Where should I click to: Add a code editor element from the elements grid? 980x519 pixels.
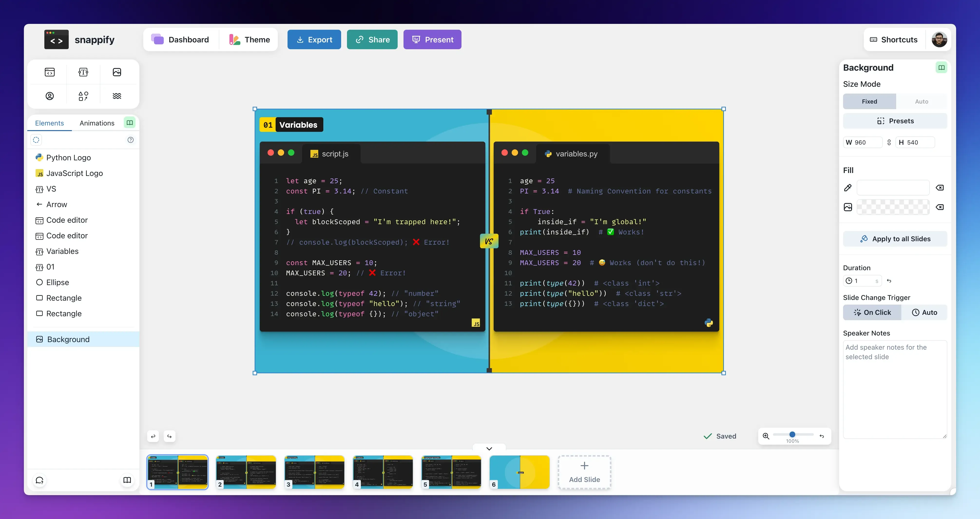click(49, 72)
